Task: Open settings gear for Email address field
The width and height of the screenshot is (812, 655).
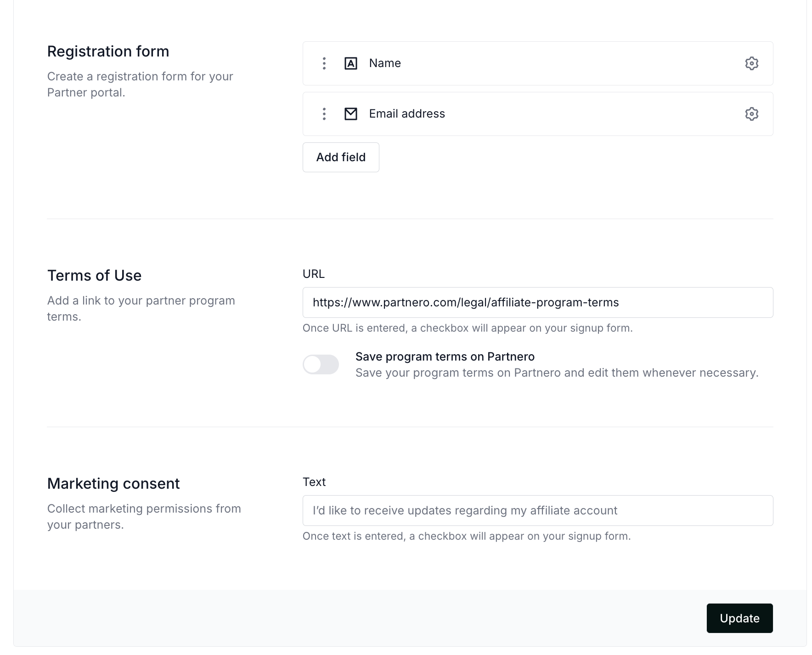Action: coord(751,114)
